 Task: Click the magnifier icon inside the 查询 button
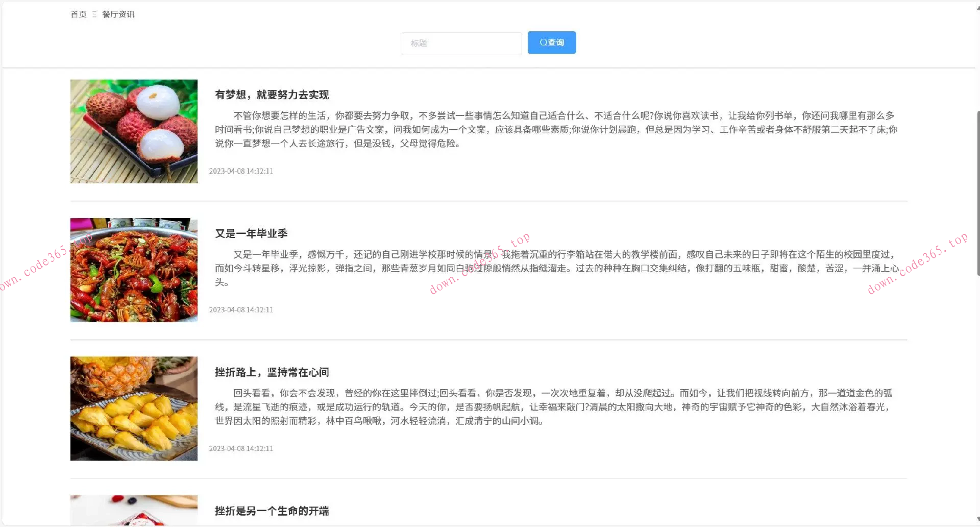coord(543,42)
